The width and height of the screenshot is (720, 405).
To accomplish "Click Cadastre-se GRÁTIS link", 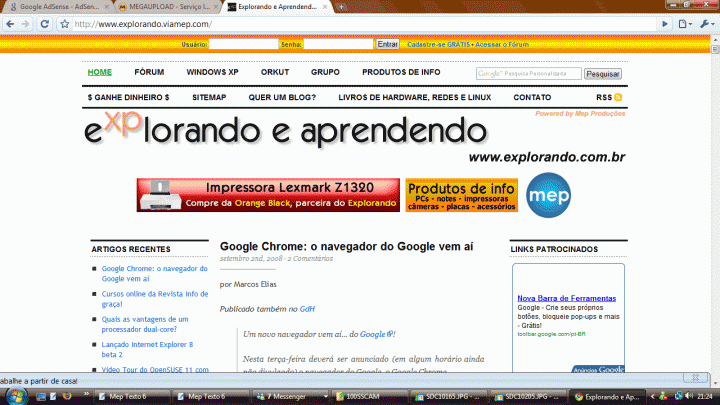I will pyautogui.click(x=438, y=45).
